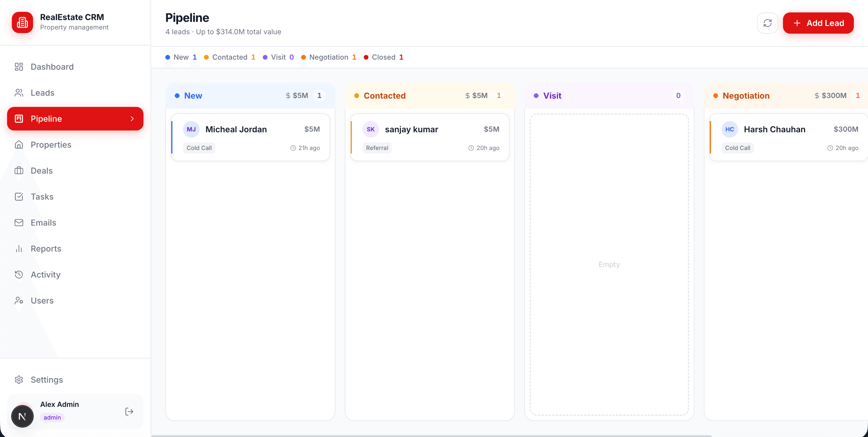The height and width of the screenshot is (437, 868).
Task: Click the Activity history icon
Action: tap(19, 274)
